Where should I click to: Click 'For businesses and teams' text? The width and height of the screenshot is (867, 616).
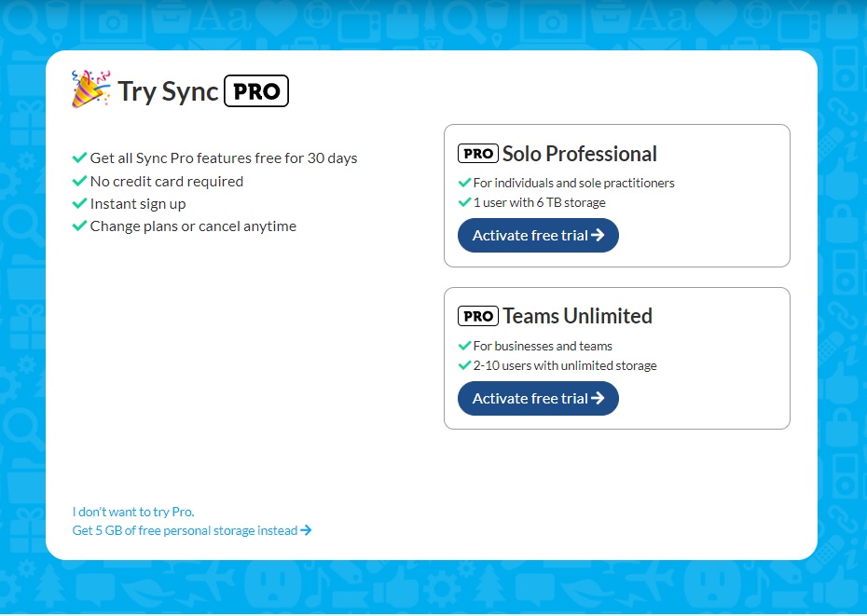click(543, 346)
